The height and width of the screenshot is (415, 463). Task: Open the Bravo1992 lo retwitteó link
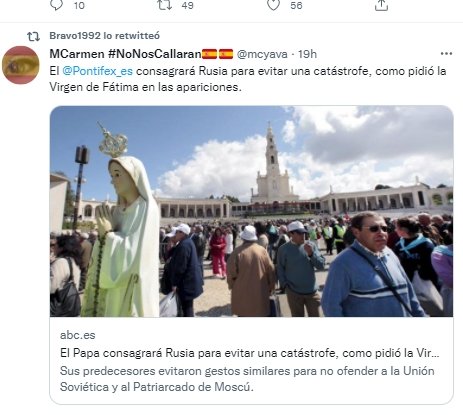point(105,36)
